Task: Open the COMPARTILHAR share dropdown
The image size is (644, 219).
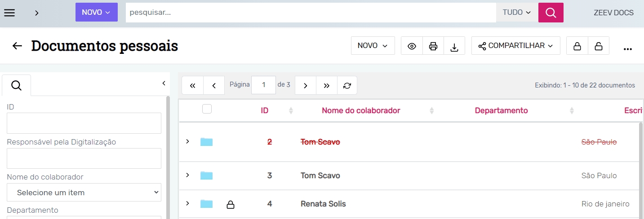Action: pyautogui.click(x=515, y=46)
